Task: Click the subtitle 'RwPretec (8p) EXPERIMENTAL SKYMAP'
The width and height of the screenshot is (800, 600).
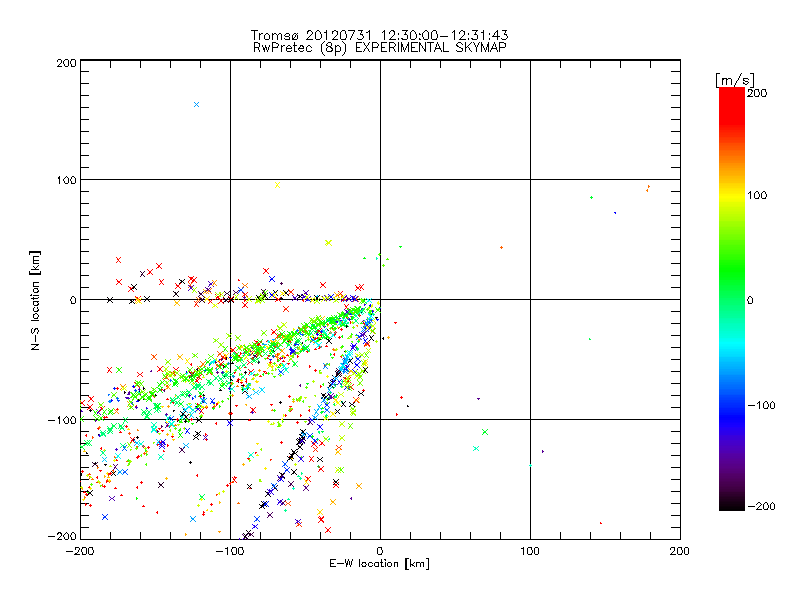Action: (379, 48)
